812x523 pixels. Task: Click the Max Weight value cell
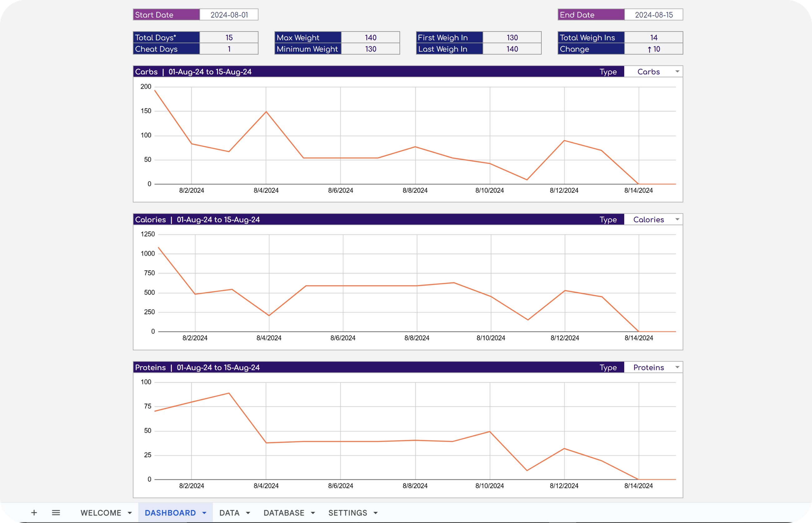pos(370,38)
